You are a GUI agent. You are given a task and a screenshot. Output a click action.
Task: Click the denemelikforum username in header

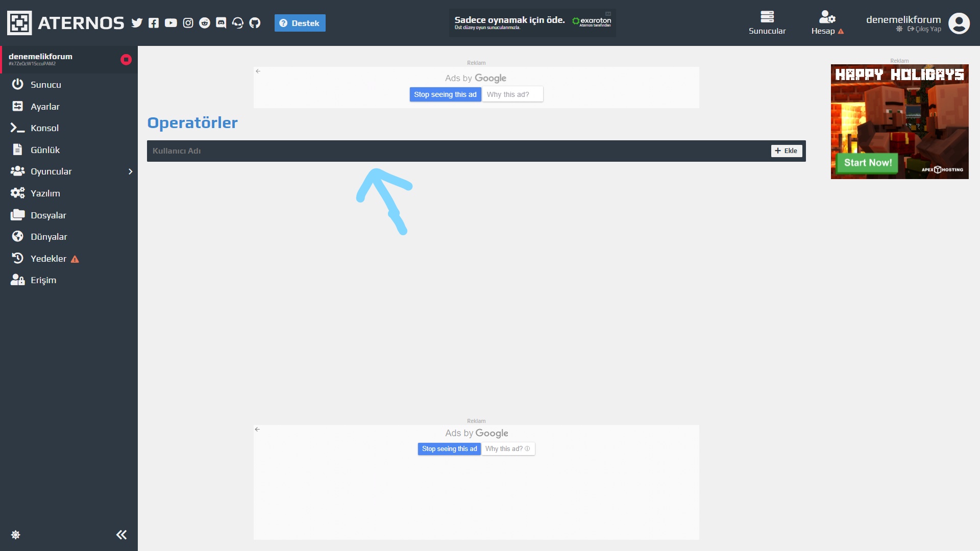tap(903, 19)
